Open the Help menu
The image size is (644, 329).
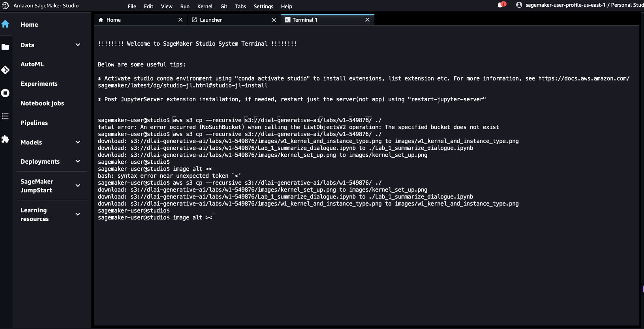[x=286, y=6]
